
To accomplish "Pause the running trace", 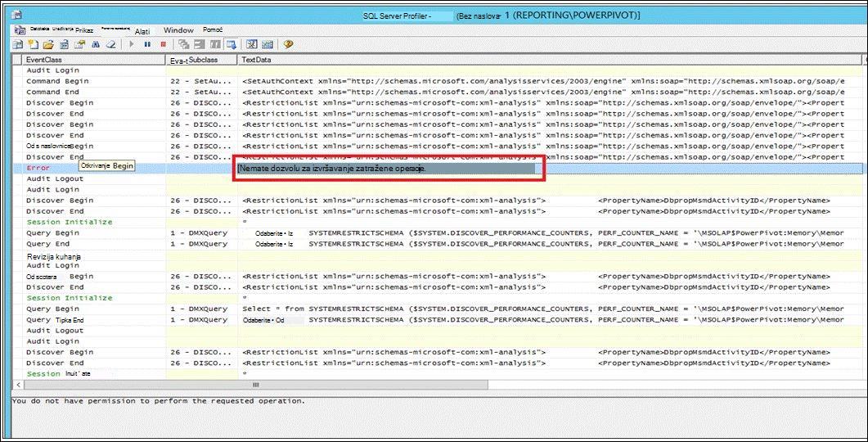I will pyautogui.click(x=147, y=44).
